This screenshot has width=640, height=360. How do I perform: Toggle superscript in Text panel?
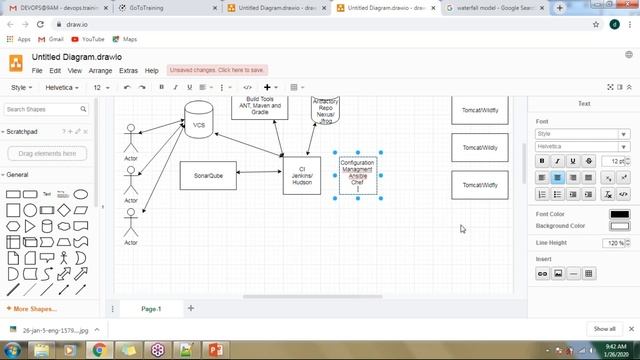pyautogui.click(x=624, y=178)
